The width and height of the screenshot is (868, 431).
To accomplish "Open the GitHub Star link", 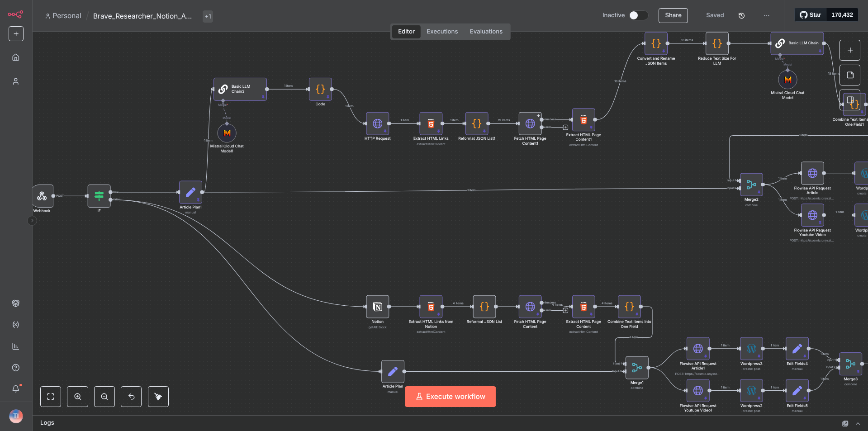I will pos(811,15).
